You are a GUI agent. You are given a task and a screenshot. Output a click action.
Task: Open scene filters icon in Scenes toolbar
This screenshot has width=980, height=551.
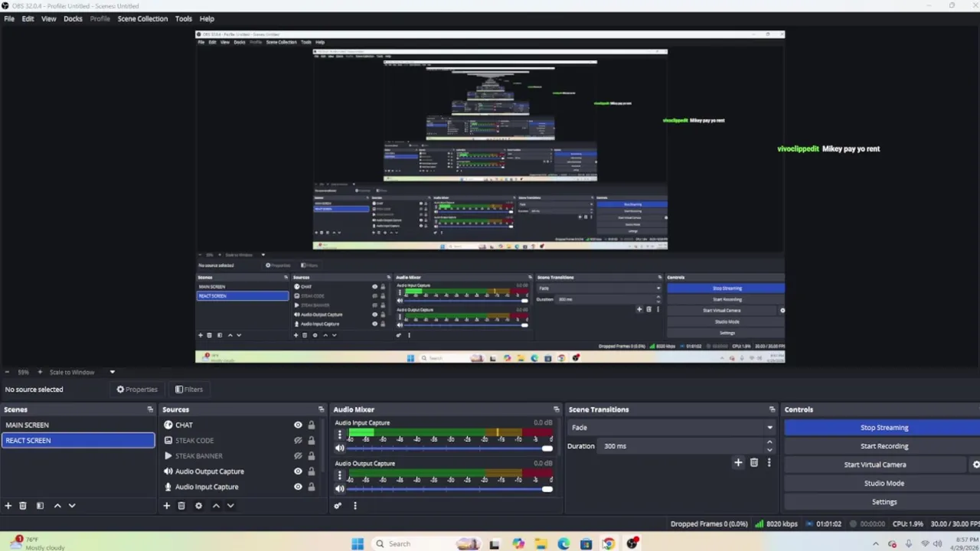(x=40, y=505)
